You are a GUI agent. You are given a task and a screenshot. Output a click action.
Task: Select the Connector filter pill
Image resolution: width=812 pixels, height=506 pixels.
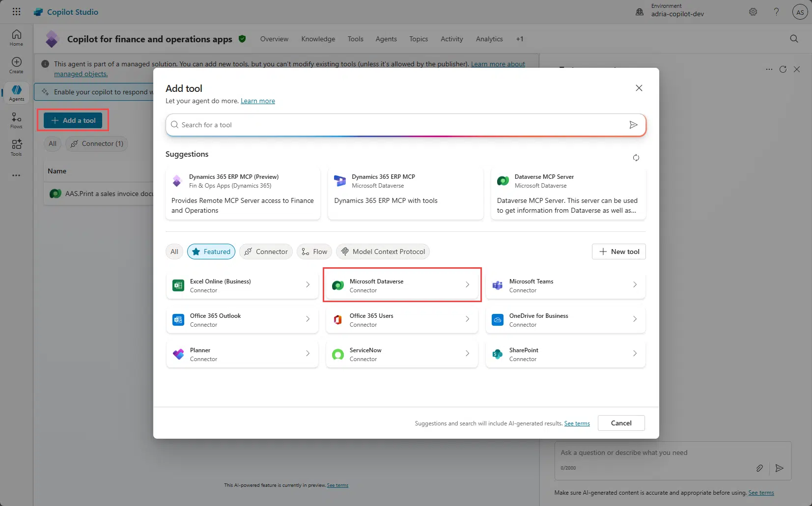(266, 251)
